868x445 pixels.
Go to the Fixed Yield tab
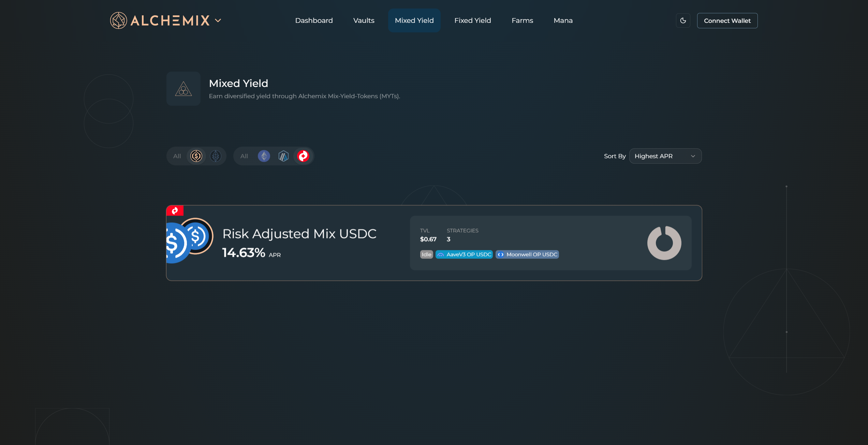point(472,20)
